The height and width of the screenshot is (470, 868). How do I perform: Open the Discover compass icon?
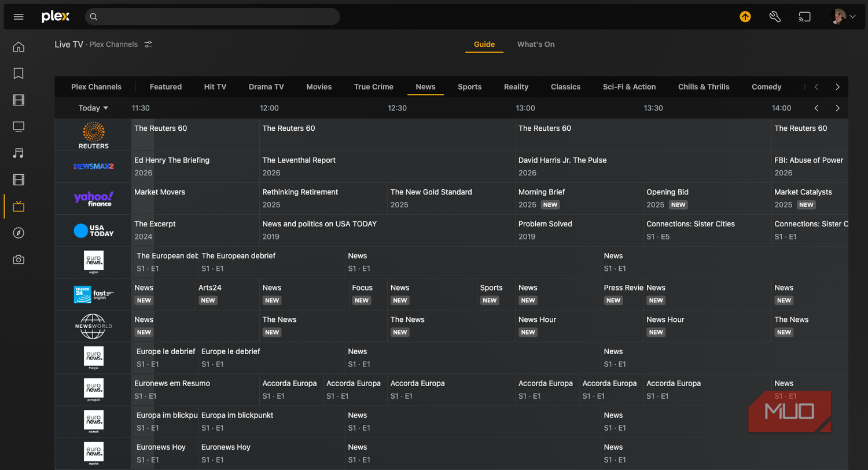tap(19, 233)
